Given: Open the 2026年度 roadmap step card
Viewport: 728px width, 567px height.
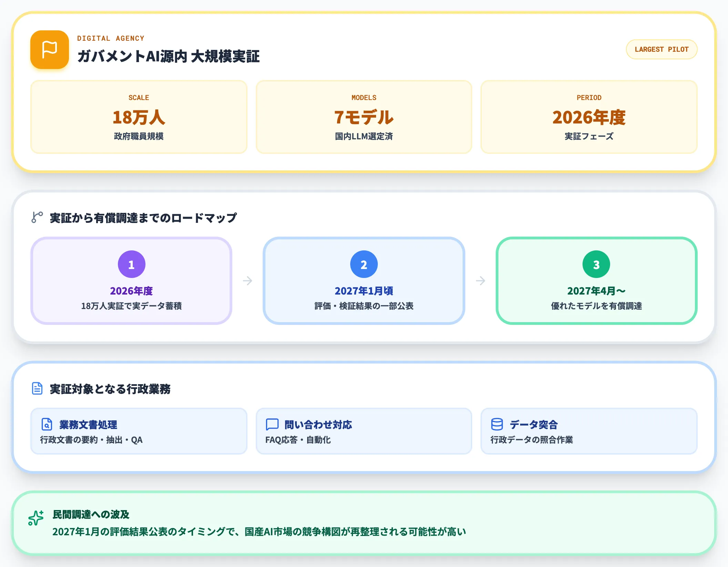Looking at the screenshot, I should pyautogui.click(x=131, y=281).
